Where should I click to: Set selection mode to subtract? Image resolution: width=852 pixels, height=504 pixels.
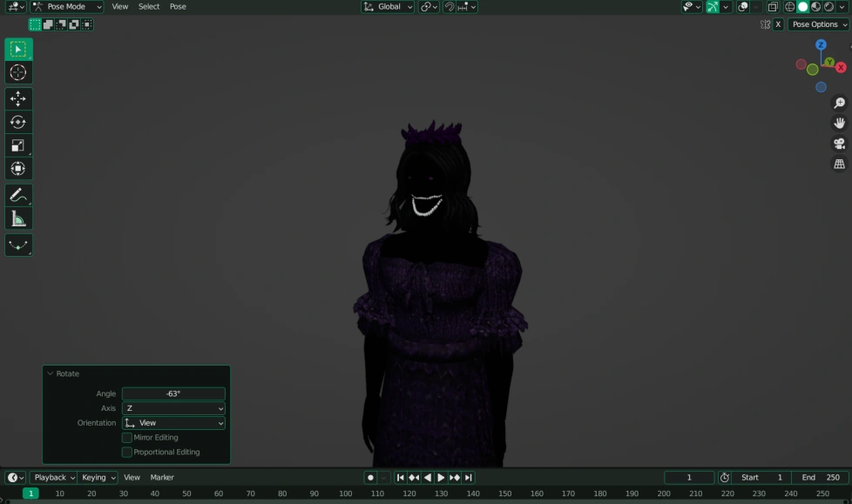click(x=61, y=24)
